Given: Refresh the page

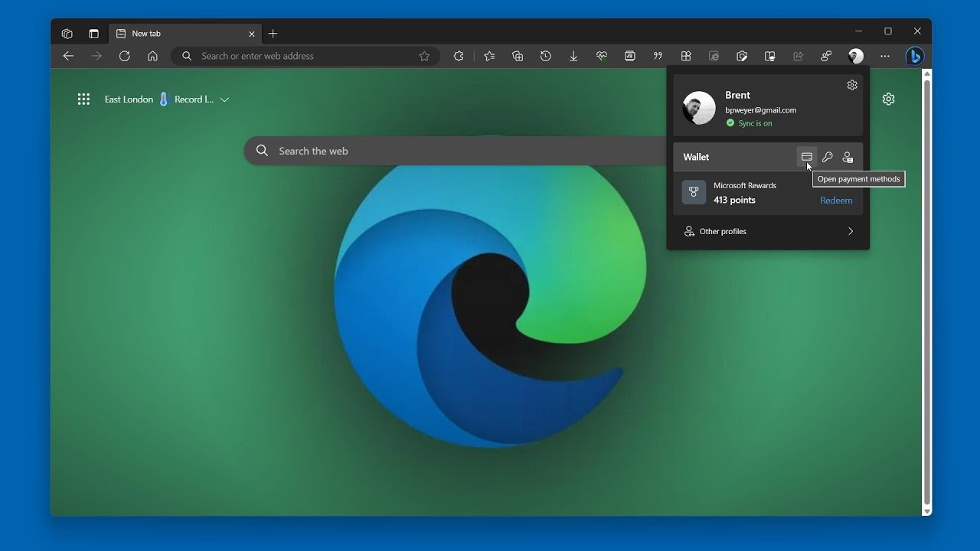Looking at the screenshot, I should [x=125, y=56].
